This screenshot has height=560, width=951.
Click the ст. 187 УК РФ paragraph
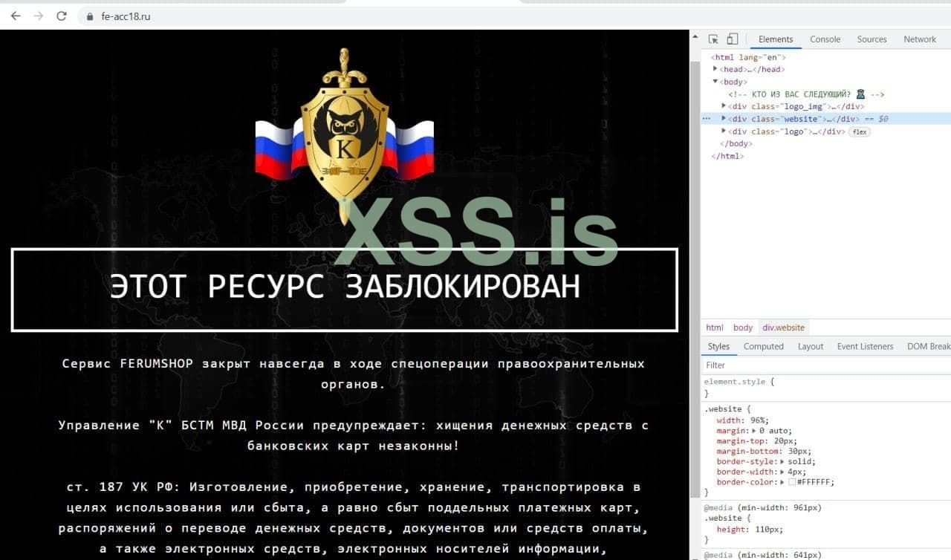pyautogui.click(x=354, y=518)
